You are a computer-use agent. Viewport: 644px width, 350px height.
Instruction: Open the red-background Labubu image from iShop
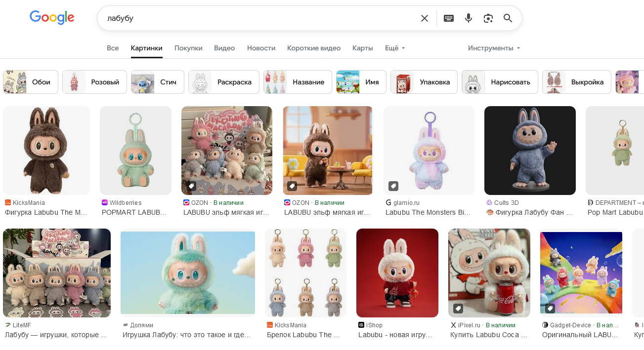(x=397, y=273)
